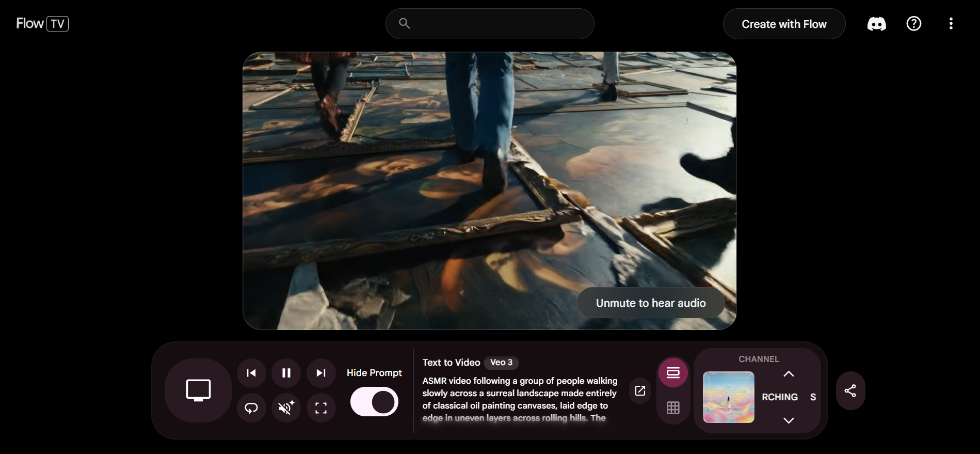Switch to grid view icon
This screenshot has height=454, width=980.
click(x=673, y=408)
